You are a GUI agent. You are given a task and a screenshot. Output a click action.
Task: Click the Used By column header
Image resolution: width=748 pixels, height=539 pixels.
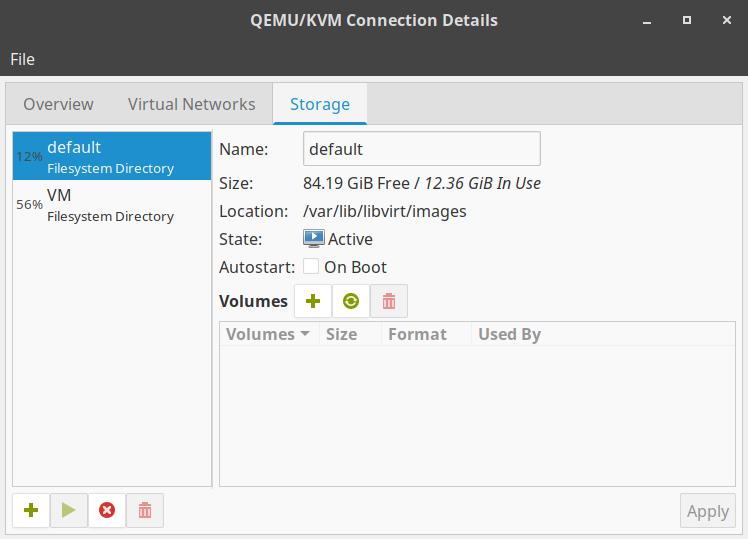(509, 334)
